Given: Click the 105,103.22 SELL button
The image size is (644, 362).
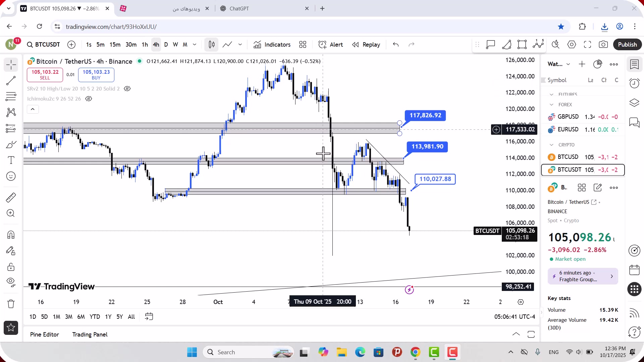Looking at the screenshot, I should pos(45,75).
